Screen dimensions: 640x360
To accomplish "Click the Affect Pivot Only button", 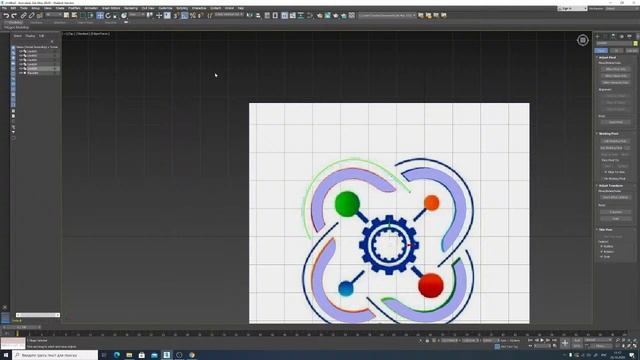I will click(616, 69).
